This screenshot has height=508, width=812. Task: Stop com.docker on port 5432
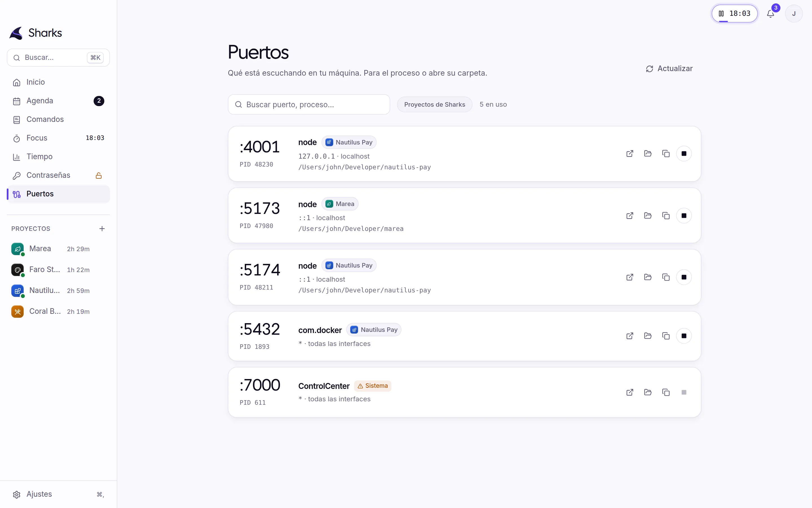pyautogui.click(x=684, y=336)
